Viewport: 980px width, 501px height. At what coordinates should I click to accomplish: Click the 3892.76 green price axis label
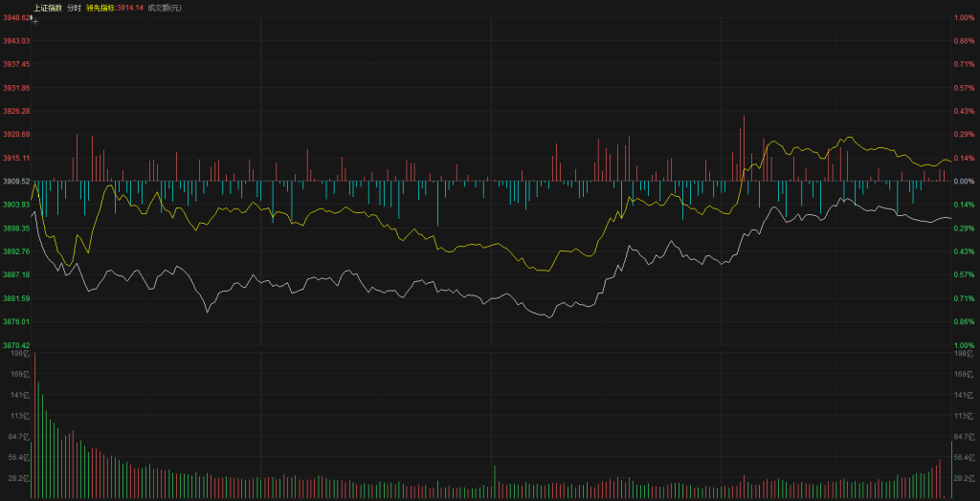pos(16,251)
